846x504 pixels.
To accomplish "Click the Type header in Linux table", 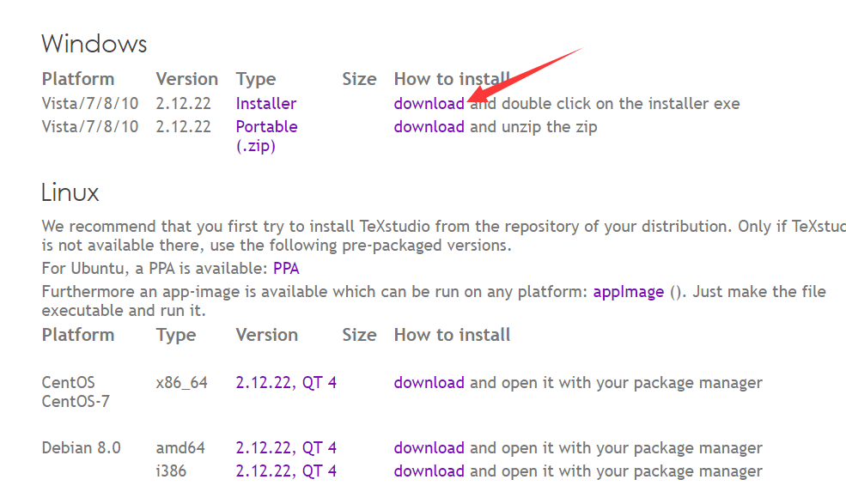I will [176, 335].
